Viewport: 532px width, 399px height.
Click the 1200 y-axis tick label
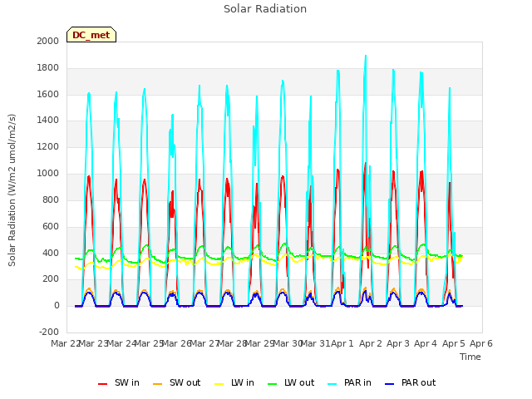coord(48,146)
